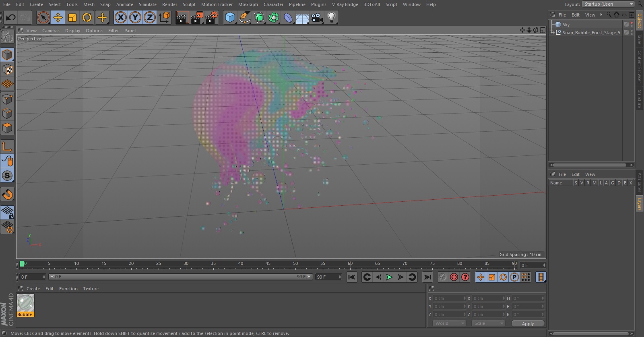644x337 pixels.
Task: Go to end of animation
Action: pyautogui.click(x=427, y=277)
